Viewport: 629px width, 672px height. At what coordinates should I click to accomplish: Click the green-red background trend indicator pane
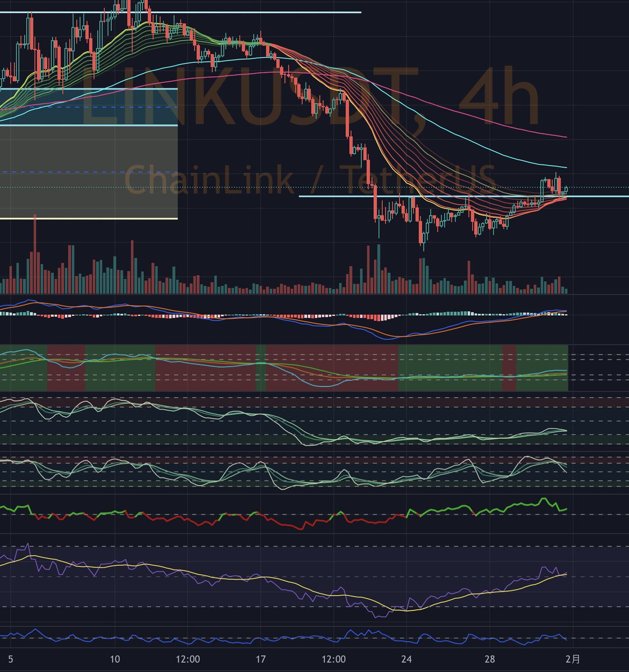click(x=284, y=368)
